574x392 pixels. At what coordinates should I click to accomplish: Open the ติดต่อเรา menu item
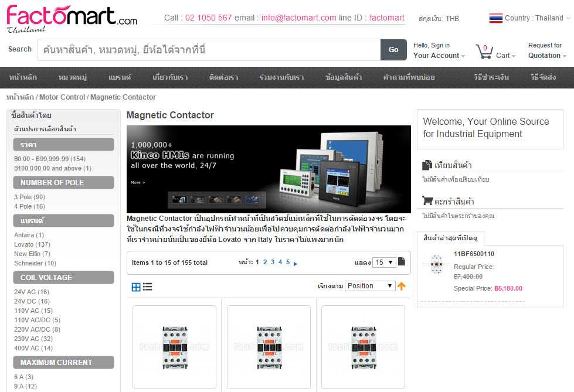[x=223, y=77]
